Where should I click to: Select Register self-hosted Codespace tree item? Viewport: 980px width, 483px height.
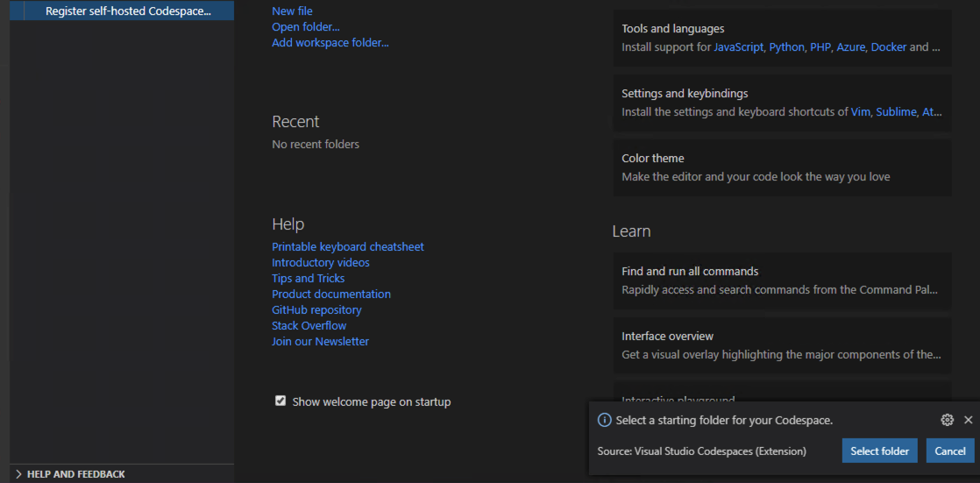tap(122, 11)
